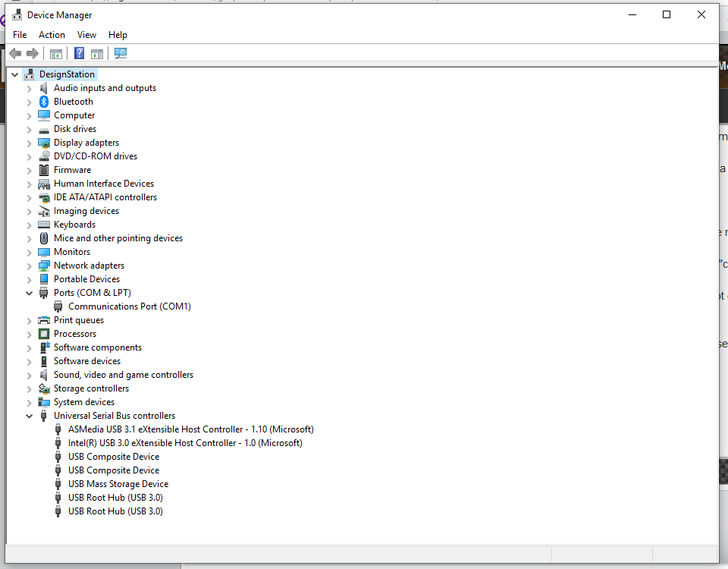
Task: Click the Software components icon
Action: click(44, 347)
